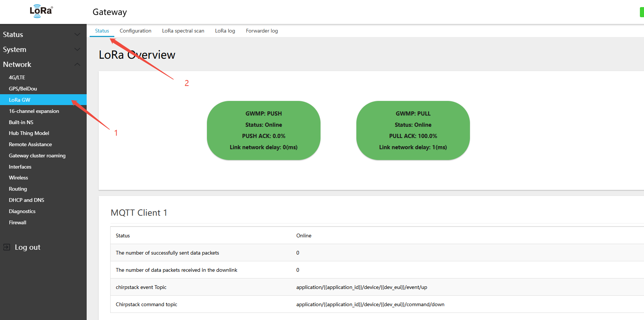Click the GWMP PUSH status card
Image resolution: width=644 pixels, height=320 pixels.
pyautogui.click(x=263, y=130)
